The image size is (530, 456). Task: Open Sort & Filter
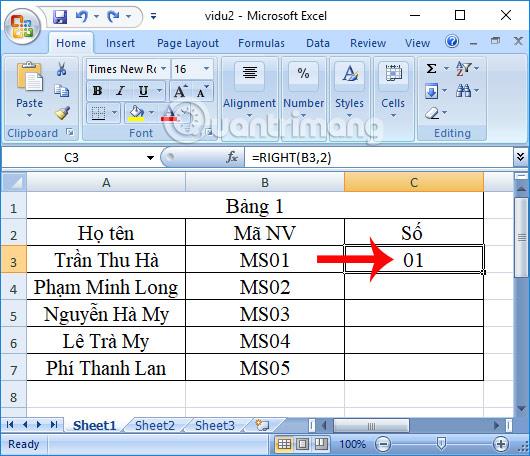click(x=464, y=69)
